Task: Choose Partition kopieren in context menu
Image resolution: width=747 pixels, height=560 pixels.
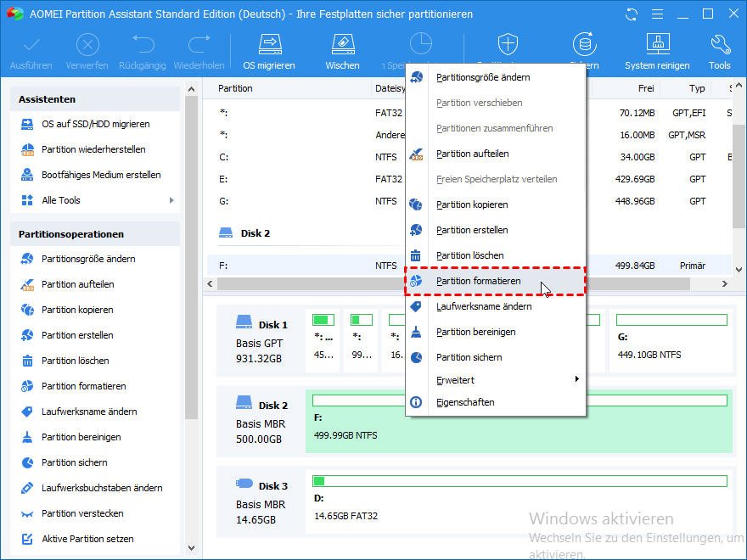Action: click(496, 204)
